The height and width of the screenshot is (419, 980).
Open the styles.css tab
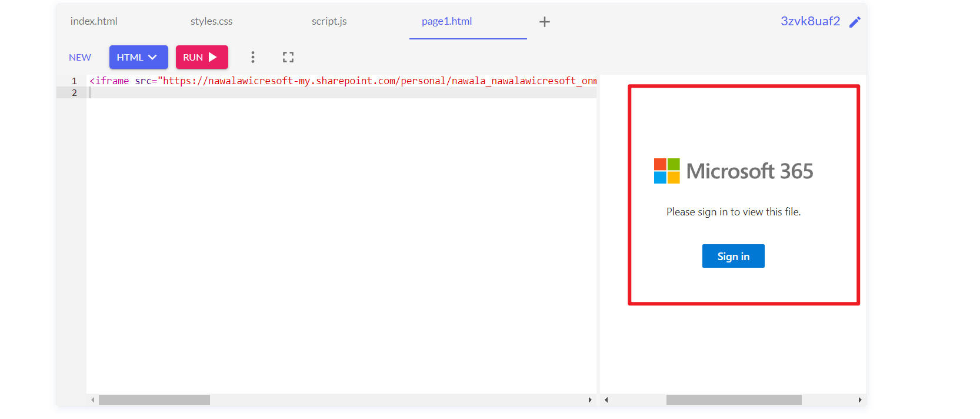coord(212,21)
